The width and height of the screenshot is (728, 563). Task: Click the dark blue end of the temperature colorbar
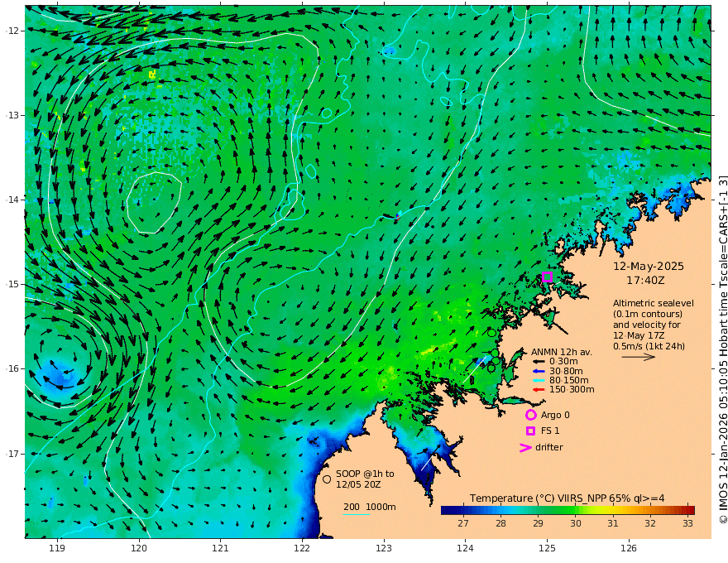(448, 510)
